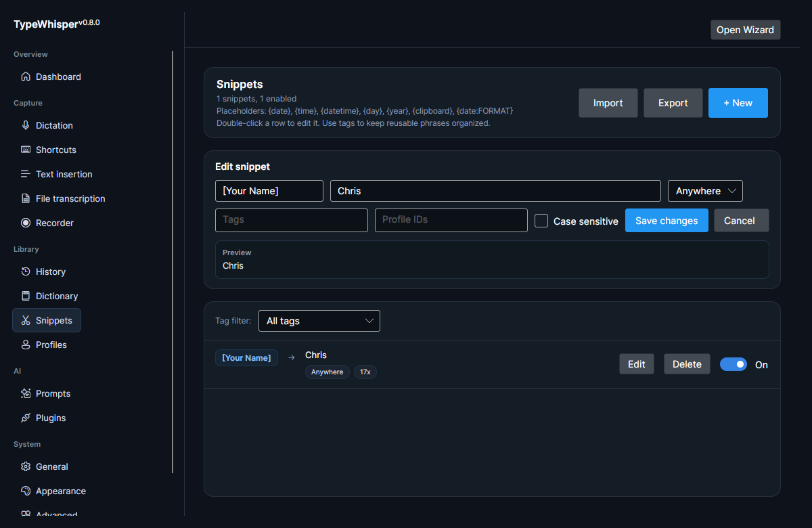Open the Anywhere scope dropdown

click(x=705, y=191)
